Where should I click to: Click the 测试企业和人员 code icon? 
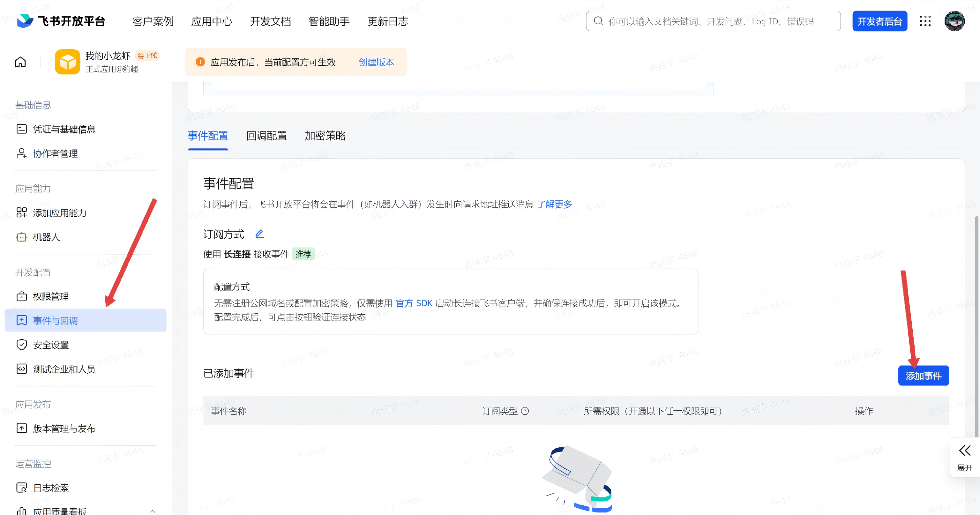22,369
